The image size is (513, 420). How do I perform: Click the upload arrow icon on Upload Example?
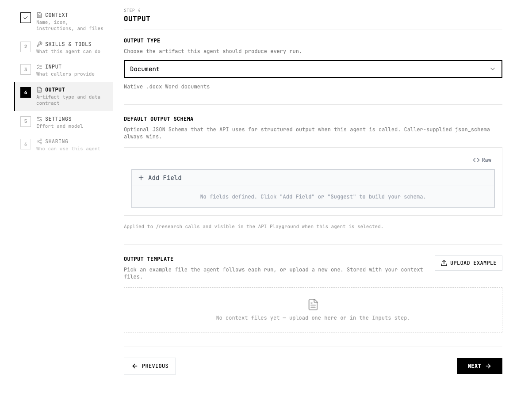coord(444,263)
